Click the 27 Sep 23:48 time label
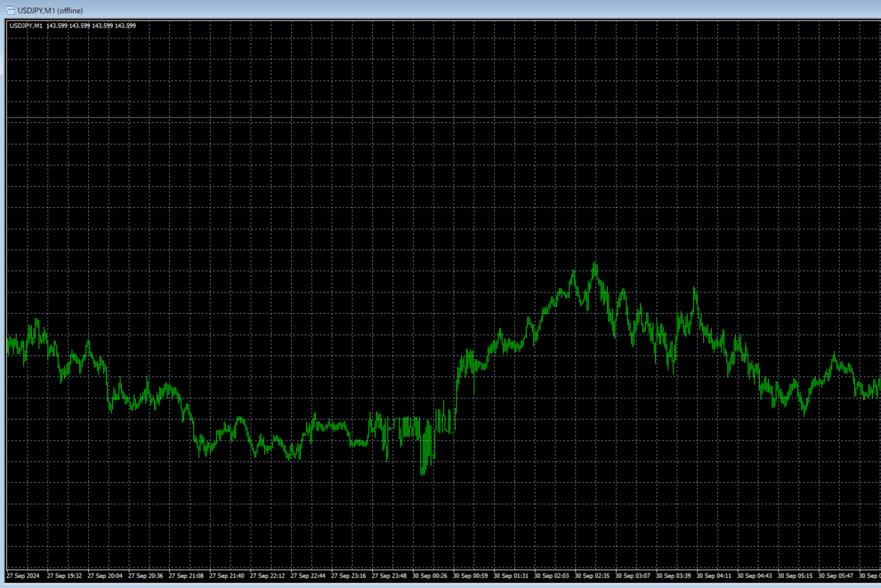This screenshot has height=588, width=881. [x=390, y=576]
